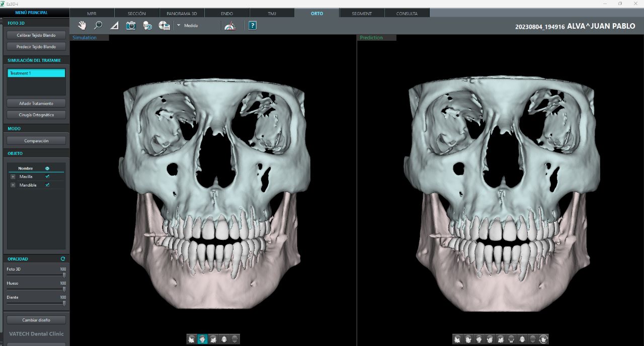Image resolution: width=644 pixels, height=346 pixels.
Task: Click the Nombre column header
Action: (26, 168)
